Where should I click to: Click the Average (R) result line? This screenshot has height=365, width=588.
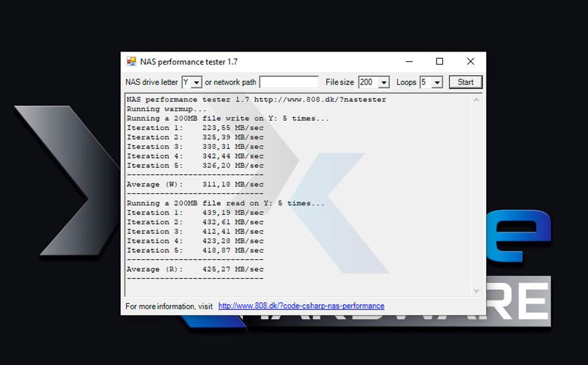coord(195,269)
